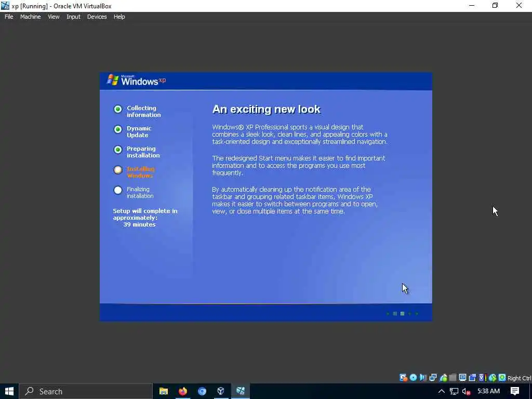Click the keyboard capture green arrow icon
The image size is (532, 399).
tap(502, 378)
